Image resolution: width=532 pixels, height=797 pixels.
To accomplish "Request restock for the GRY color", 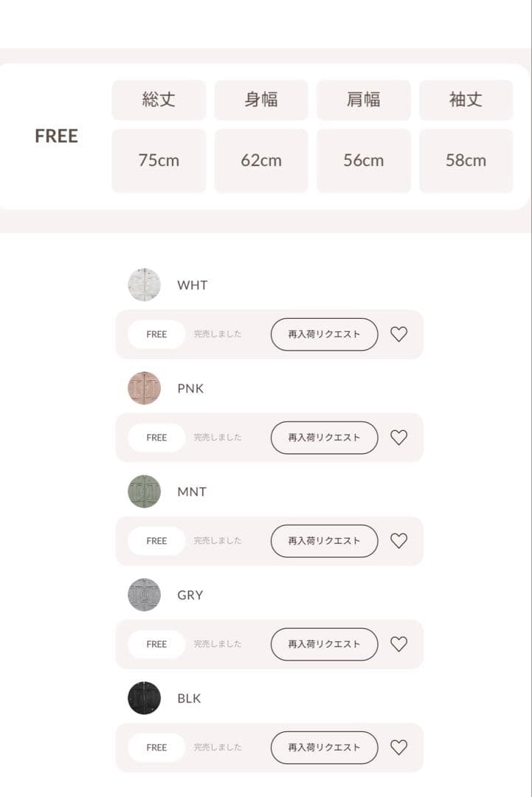I will 324,644.
